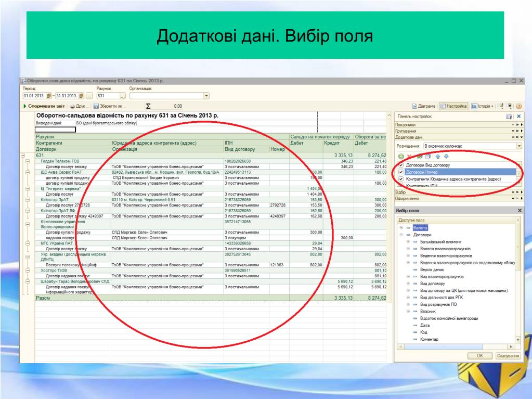Expand the Власник tree node
Image resolution: width=532 pixels, height=399 pixels.
pyautogui.click(x=409, y=312)
